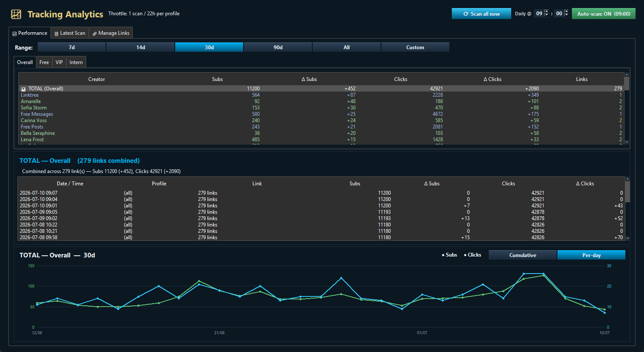Set range to All

(x=347, y=47)
